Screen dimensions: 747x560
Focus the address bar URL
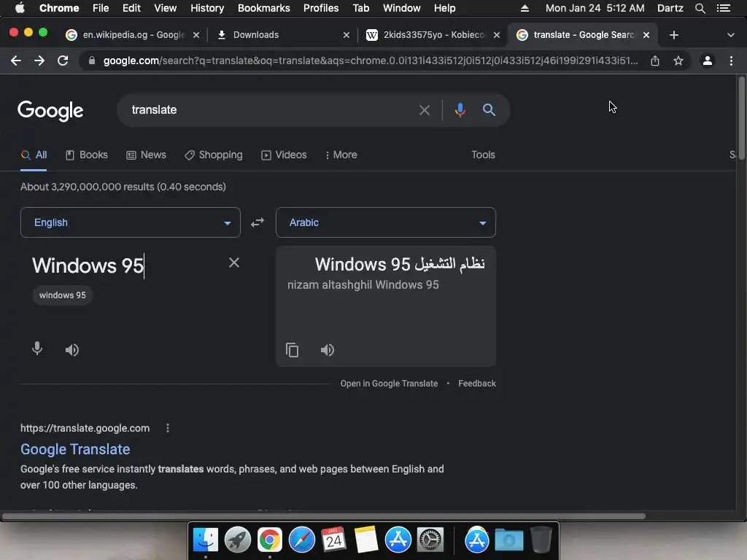click(370, 61)
